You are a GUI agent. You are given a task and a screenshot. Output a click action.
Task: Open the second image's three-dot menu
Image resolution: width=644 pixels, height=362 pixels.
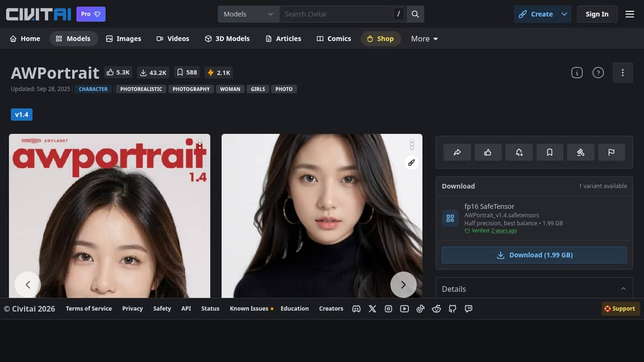click(x=412, y=144)
